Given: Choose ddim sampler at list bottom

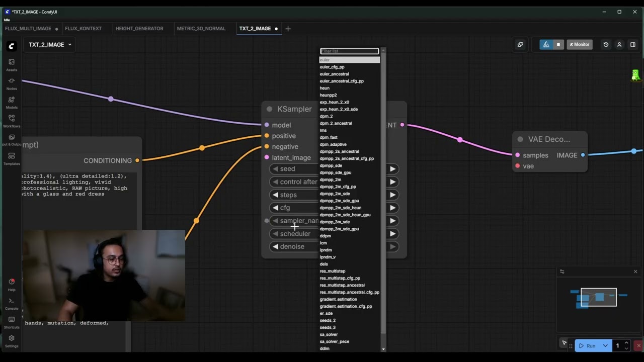Looking at the screenshot, I should (350, 348).
